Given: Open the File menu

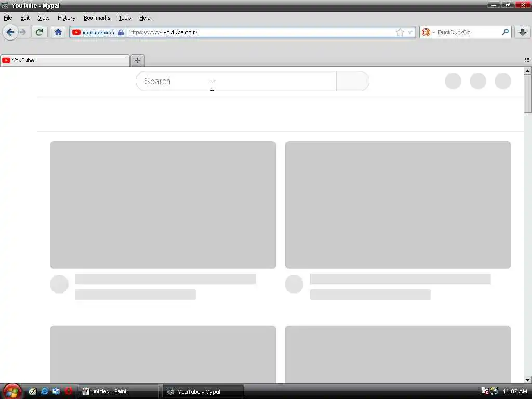Looking at the screenshot, I should [8, 18].
